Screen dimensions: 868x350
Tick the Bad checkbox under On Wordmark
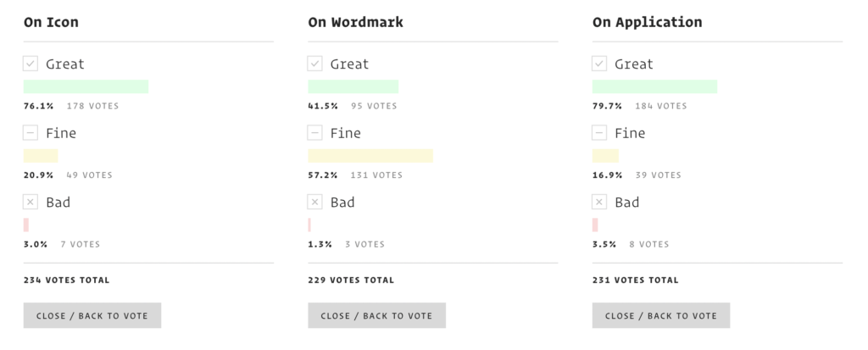pos(315,203)
